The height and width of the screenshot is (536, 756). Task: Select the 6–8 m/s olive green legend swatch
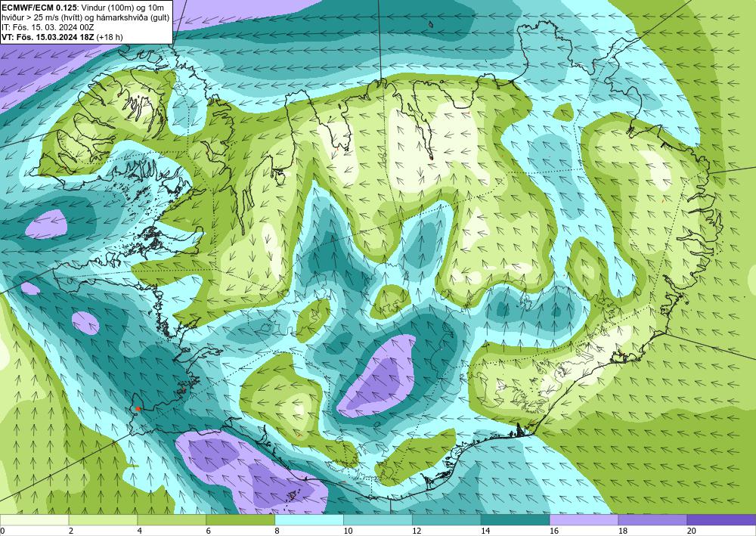click(240, 520)
